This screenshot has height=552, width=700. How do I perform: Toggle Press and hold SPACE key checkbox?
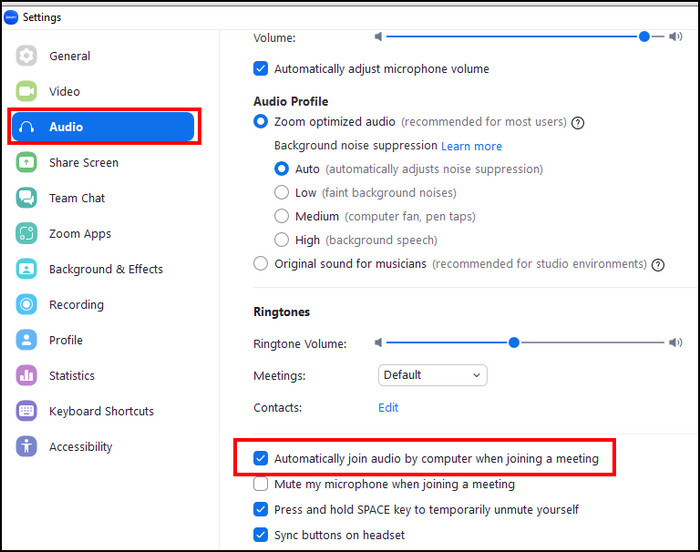click(x=261, y=510)
